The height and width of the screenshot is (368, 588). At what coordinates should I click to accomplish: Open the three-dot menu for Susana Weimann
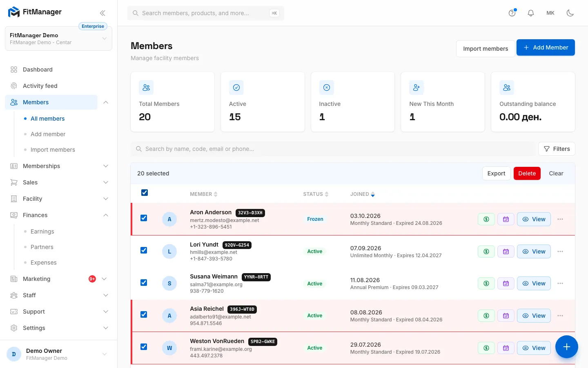[560, 283]
